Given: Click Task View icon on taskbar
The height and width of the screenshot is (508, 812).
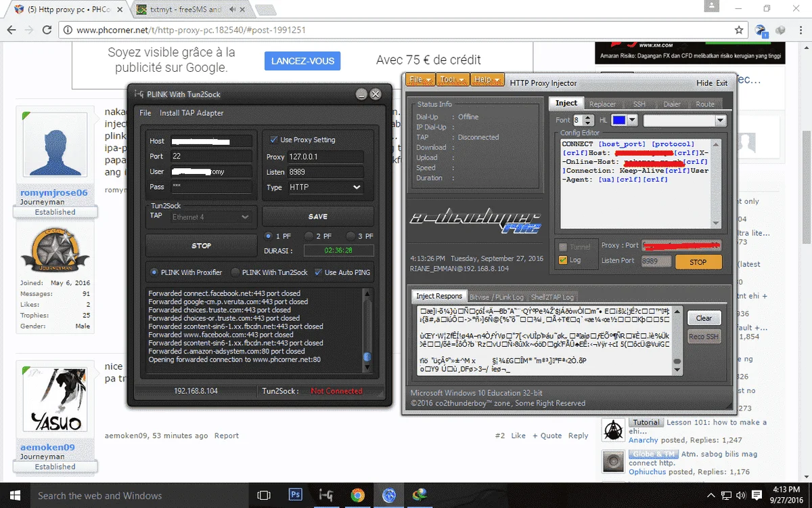Looking at the screenshot, I should [x=264, y=495].
